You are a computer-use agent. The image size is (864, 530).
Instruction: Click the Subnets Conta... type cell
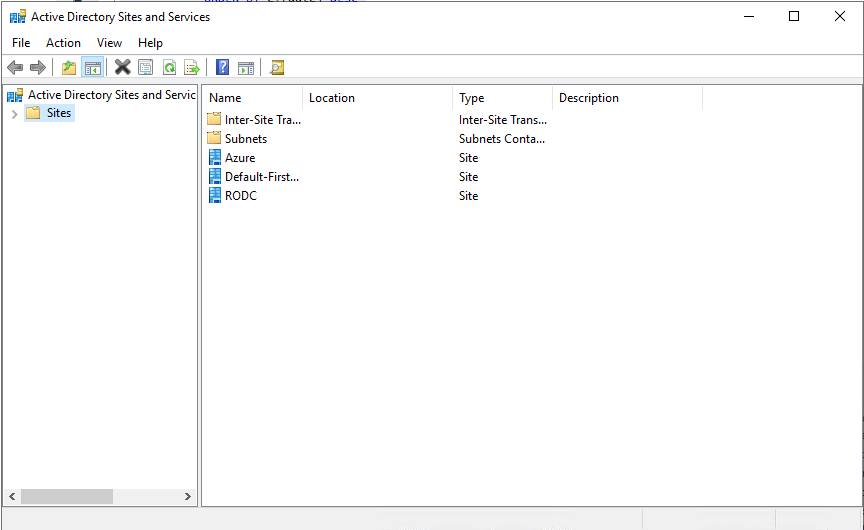pyautogui.click(x=501, y=139)
